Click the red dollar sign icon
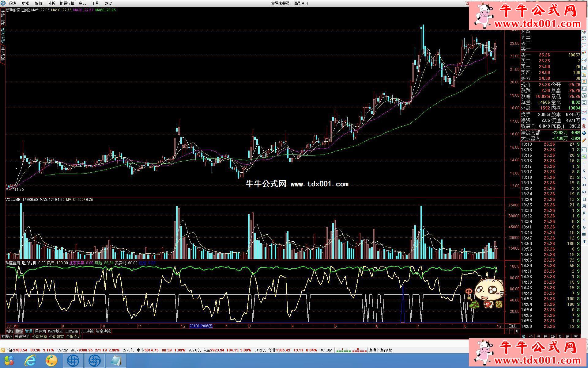588x368 pixels. pyautogui.click(x=584, y=126)
